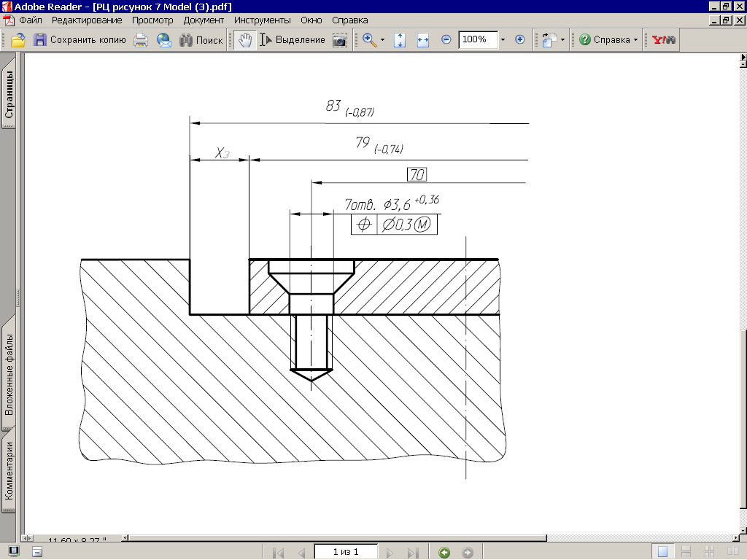Click the navigation pane splitter arrows

[27, 538]
